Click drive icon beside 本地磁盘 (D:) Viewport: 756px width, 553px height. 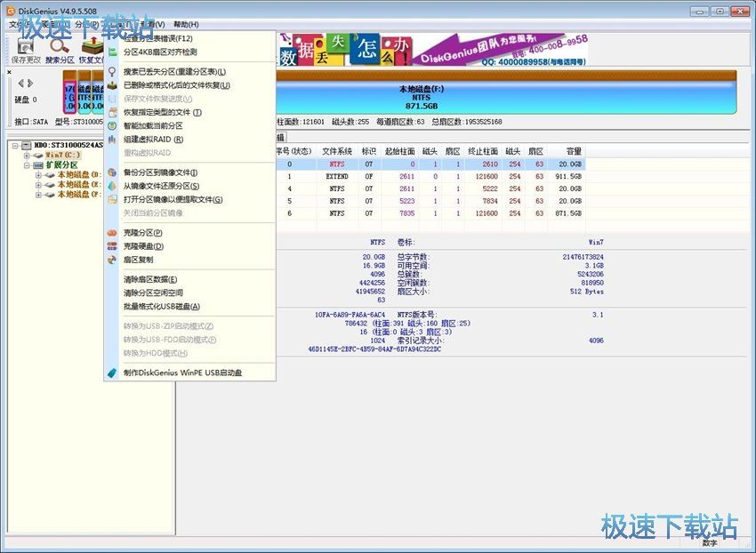pos(50,175)
